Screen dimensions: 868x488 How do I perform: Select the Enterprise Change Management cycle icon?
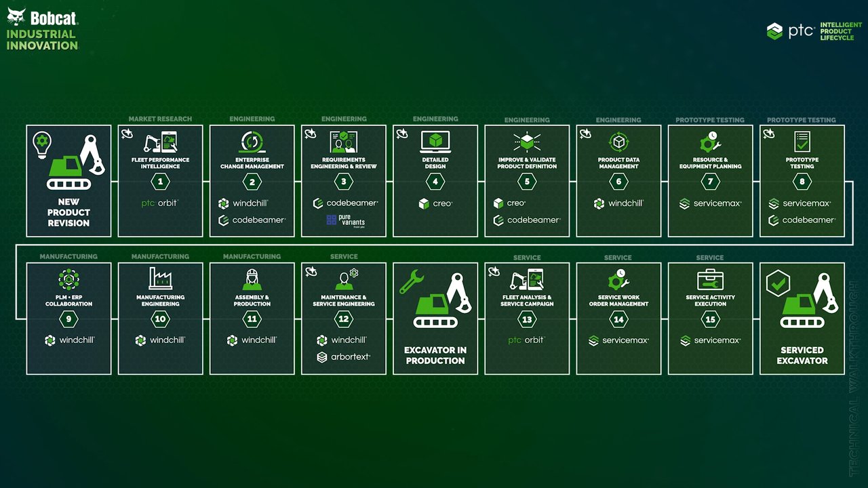[252, 142]
